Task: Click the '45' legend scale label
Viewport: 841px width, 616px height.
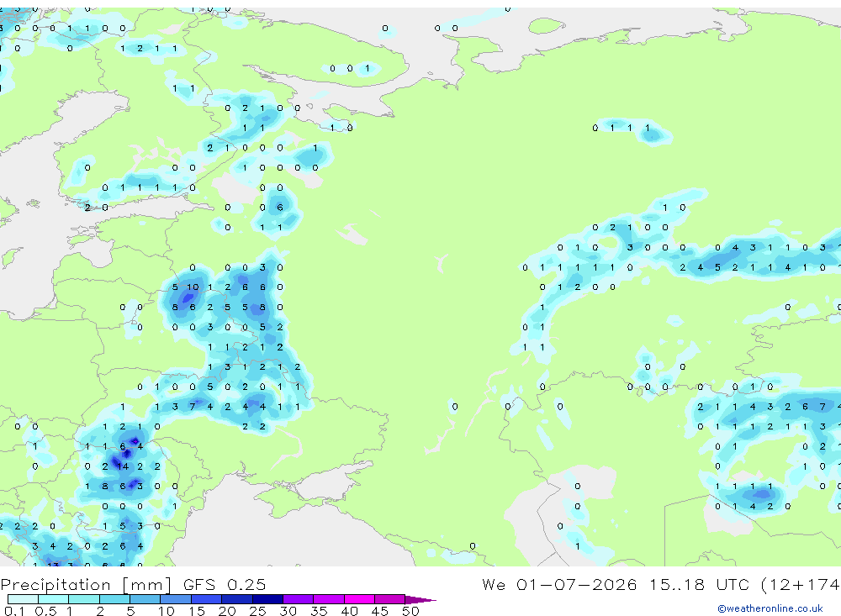Action: click(x=380, y=611)
